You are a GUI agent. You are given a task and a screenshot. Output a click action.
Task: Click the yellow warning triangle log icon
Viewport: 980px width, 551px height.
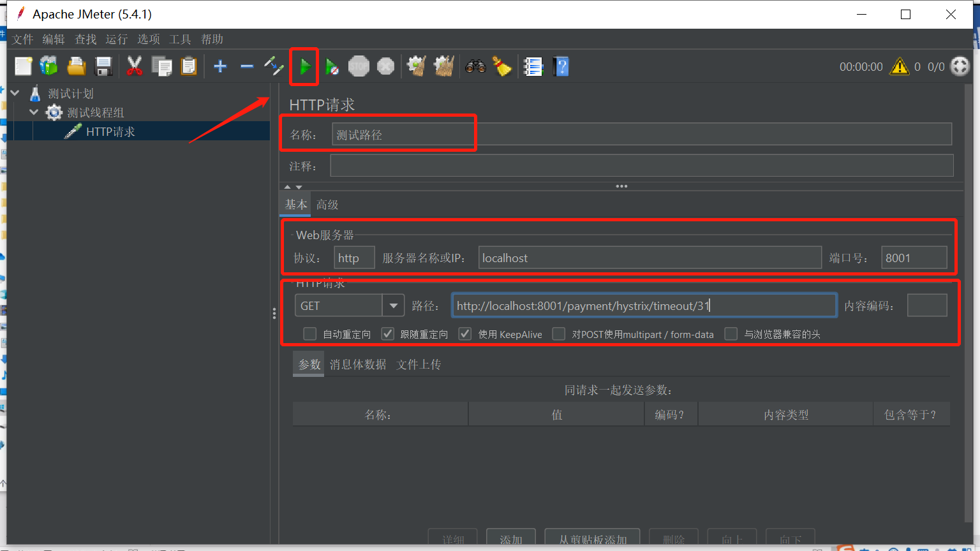(900, 66)
